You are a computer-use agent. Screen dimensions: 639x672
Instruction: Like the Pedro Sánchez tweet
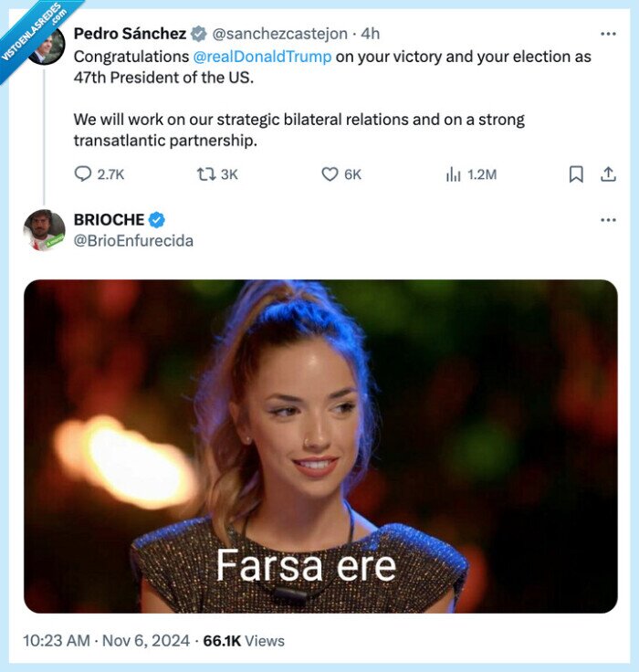(330, 174)
